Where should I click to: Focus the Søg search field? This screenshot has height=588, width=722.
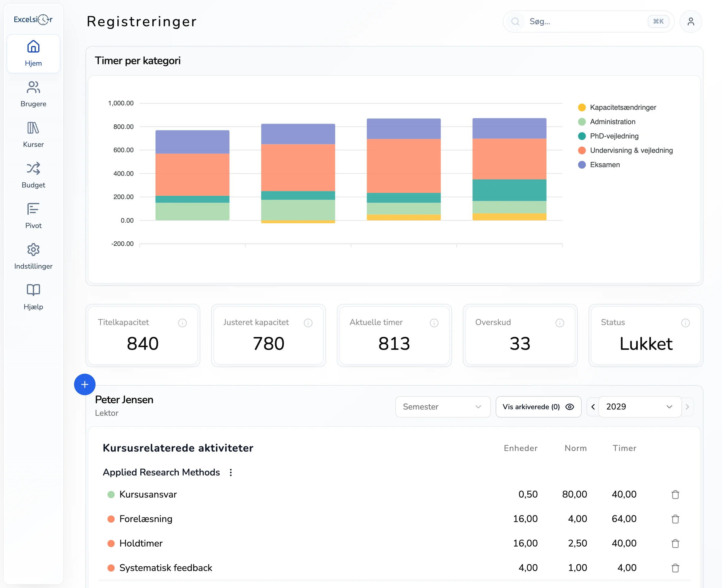[589, 22]
